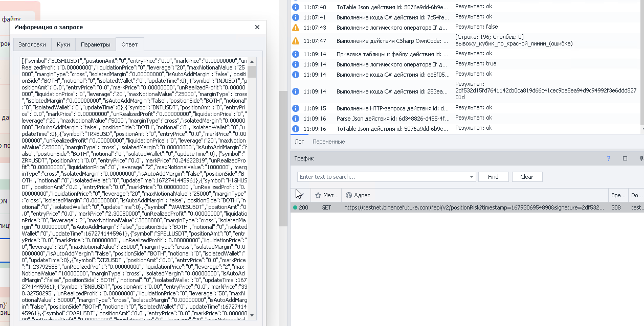
Task: Click the response text scrollbar thumb
Action: pyautogui.click(x=252, y=72)
